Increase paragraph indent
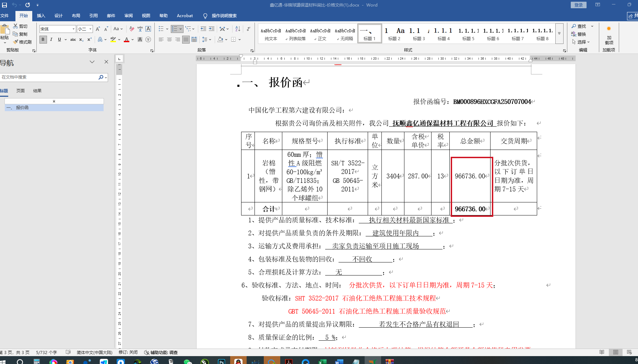 click(x=212, y=29)
